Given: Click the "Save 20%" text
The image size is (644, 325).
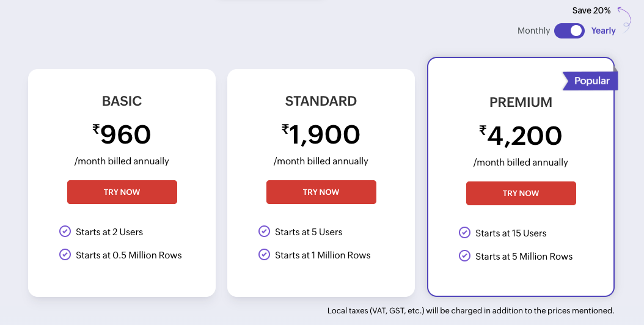Looking at the screenshot, I should tap(591, 10).
